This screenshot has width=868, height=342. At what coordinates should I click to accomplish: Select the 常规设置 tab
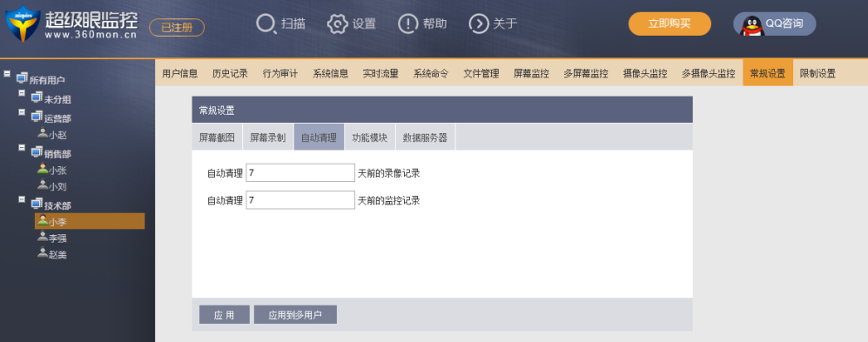[768, 73]
